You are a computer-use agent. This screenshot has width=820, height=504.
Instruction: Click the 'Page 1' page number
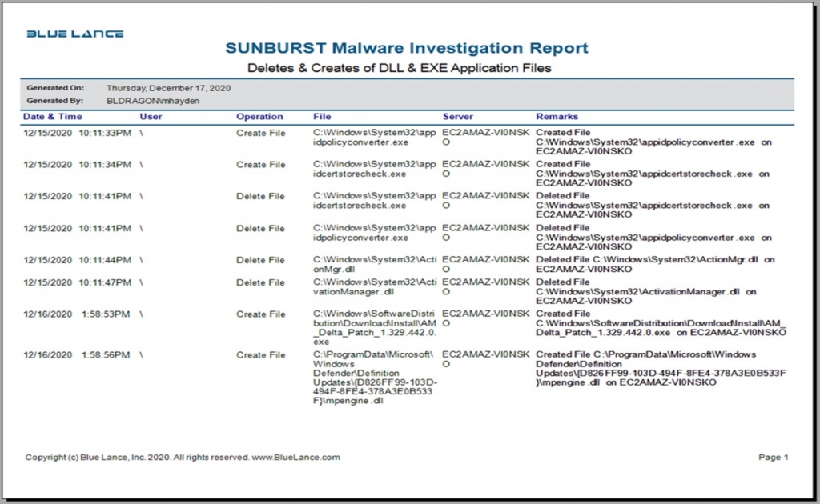tap(774, 457)
